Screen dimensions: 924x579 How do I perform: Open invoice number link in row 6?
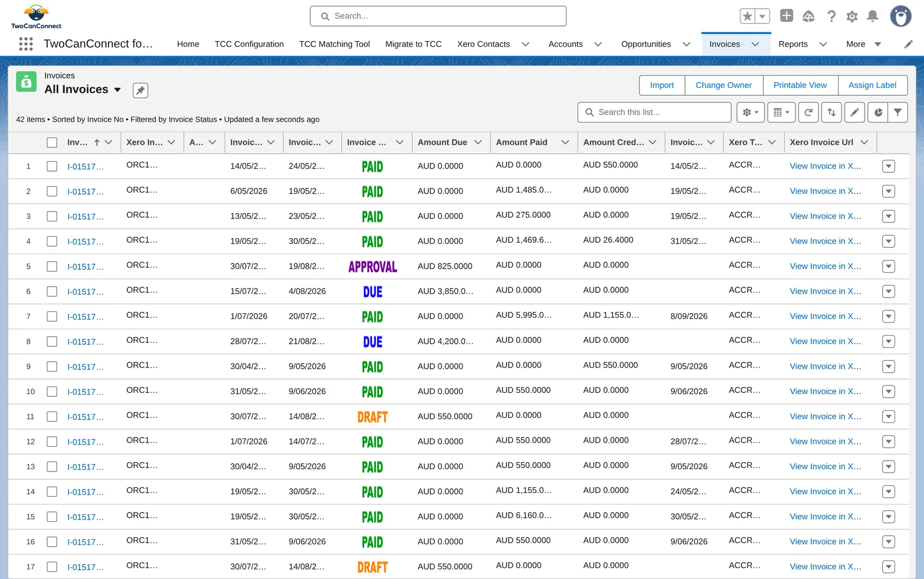coord(85,292)
